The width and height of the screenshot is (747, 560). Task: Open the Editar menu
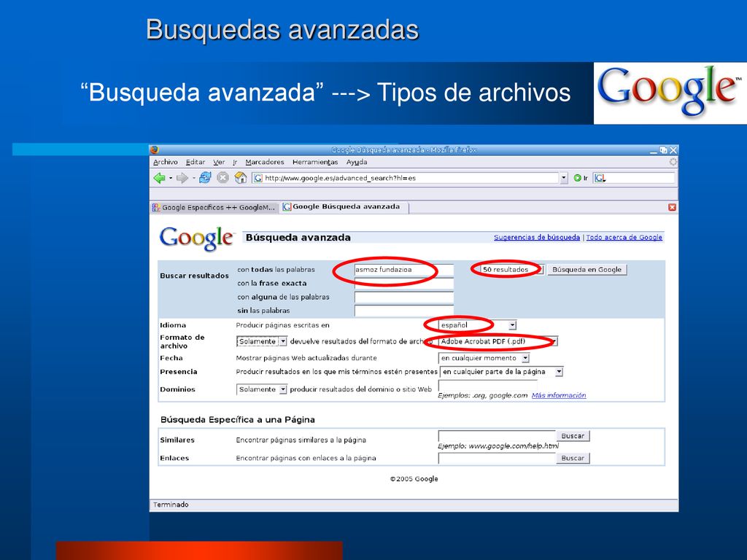pyautogui.click(x=196, y=163)
